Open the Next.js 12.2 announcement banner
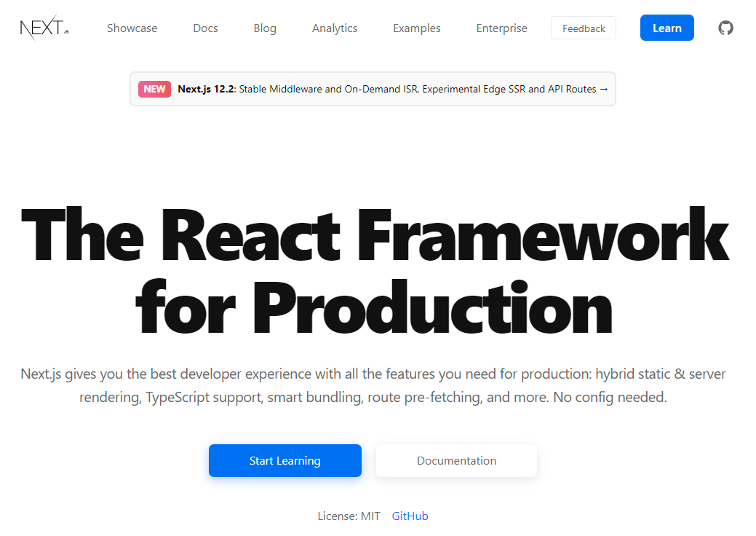Image resolution: width=756 pixels, height=536 pixels. pos(373,89)
